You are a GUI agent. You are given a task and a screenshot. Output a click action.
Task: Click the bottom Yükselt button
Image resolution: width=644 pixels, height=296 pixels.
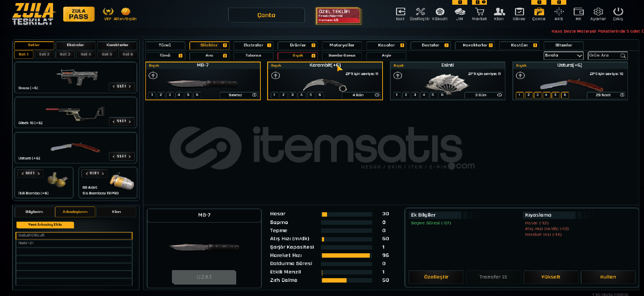pos(551,277)
